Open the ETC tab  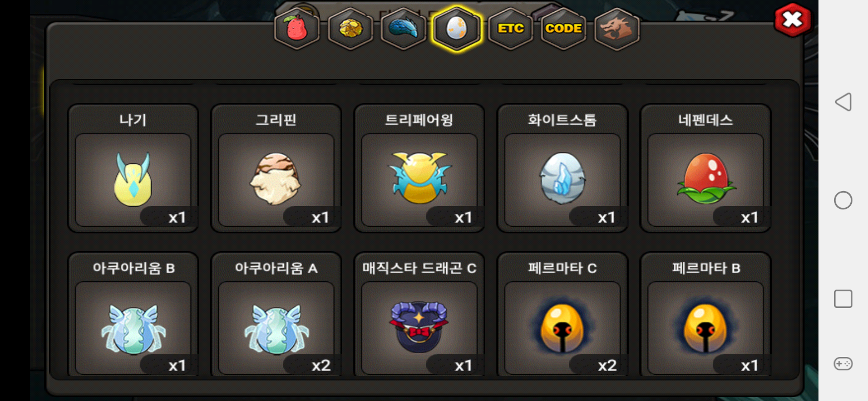pos(510,28)
